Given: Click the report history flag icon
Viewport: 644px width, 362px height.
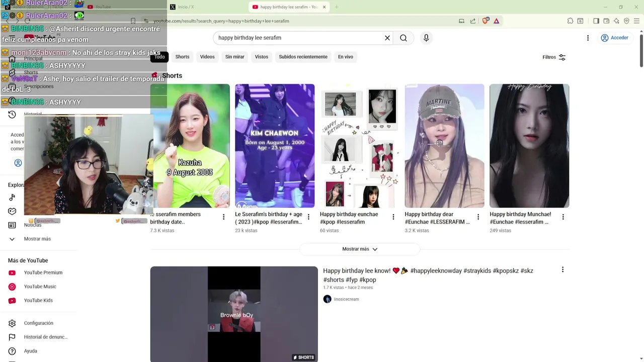Looking at the screenshot, I should 12,337.
